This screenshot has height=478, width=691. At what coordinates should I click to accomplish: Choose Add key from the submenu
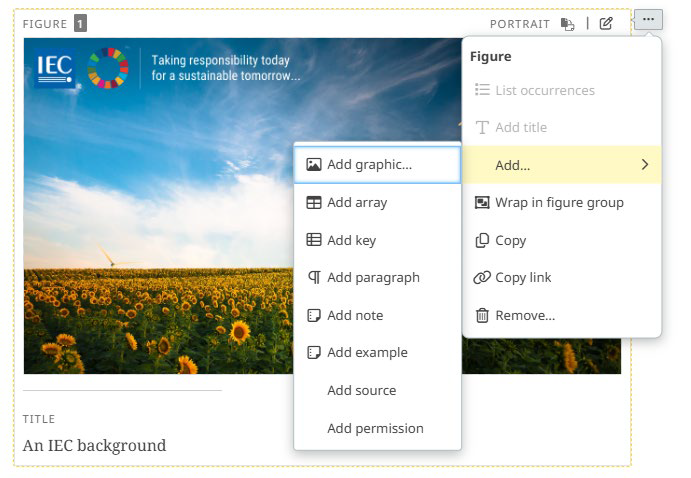[377, 240]
